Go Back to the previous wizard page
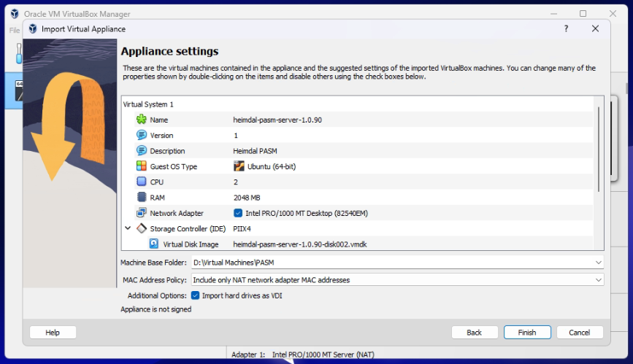Viewport: 633px width, 364px height. point(474,333)
